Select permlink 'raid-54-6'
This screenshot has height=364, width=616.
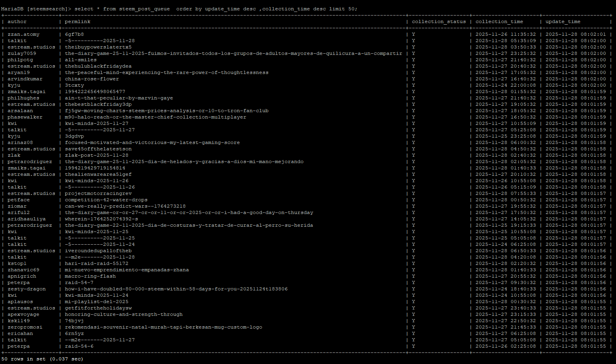tap(79, 346)
